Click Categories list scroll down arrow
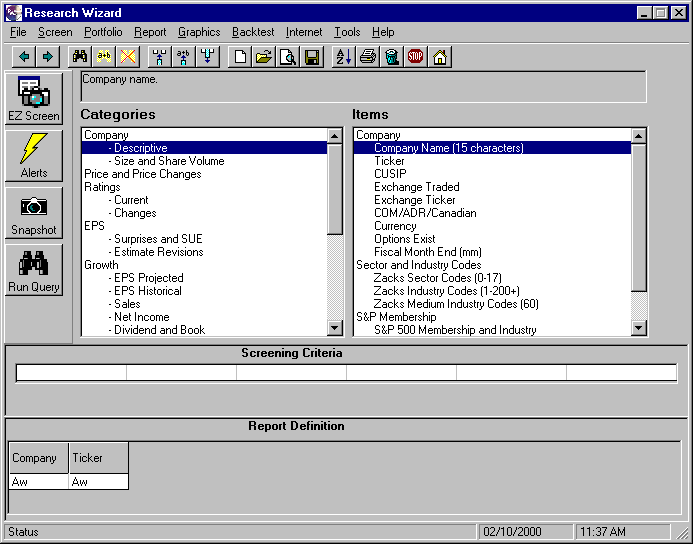693x544 pixels. 335,328
